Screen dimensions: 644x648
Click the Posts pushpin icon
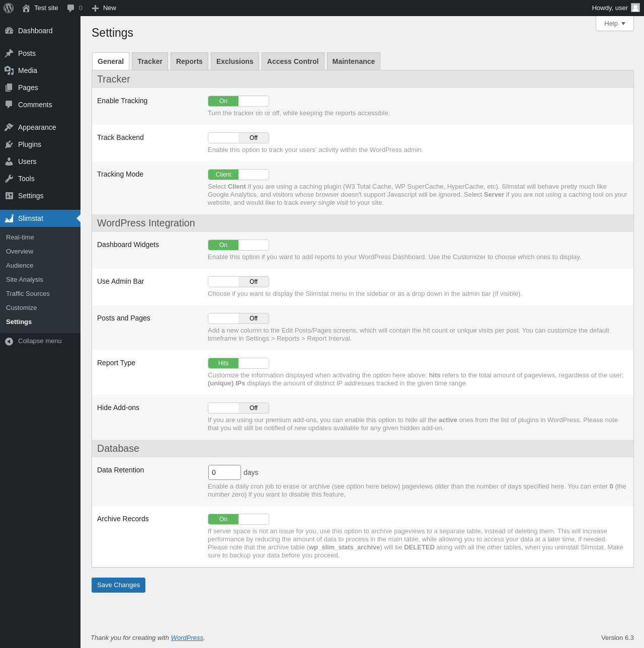tap(9, 53)
